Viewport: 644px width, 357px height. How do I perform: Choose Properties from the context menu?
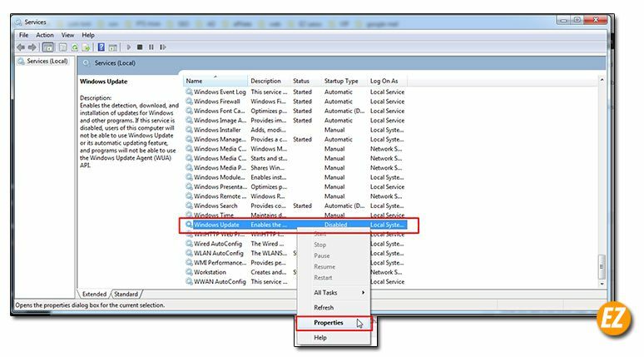point(334,323)
